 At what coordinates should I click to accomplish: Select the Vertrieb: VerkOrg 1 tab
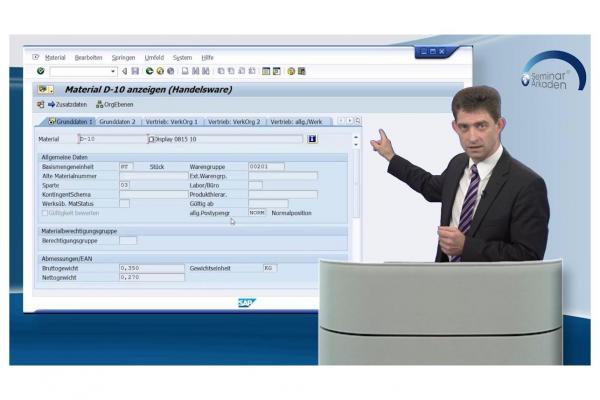[172, 122]
